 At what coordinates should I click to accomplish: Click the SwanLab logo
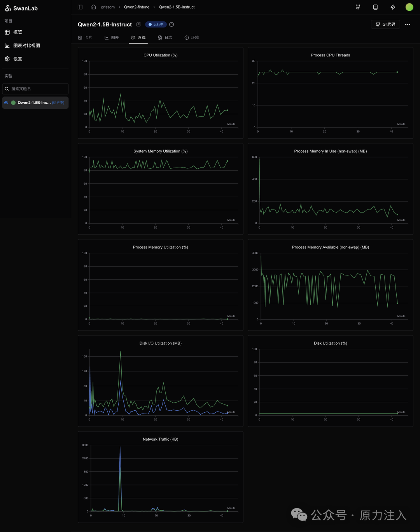(21, 8)
